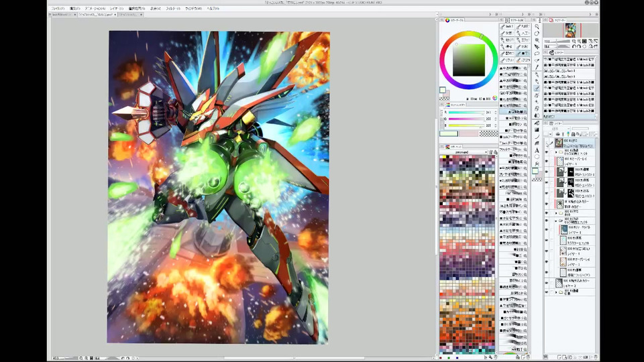This screenshot has width=644, height=362.
Task: Toggle visibility of bottommost folder layer
Action: (x=546, y=292)
